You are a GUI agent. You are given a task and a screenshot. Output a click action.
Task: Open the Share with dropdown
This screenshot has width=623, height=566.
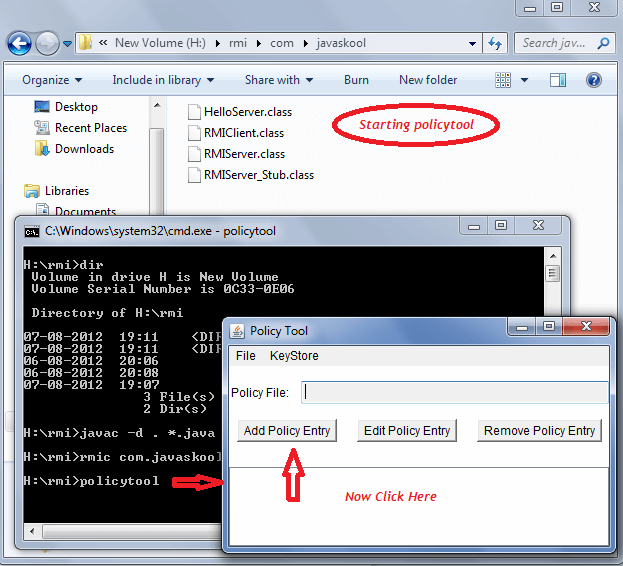tap(278, 80)
